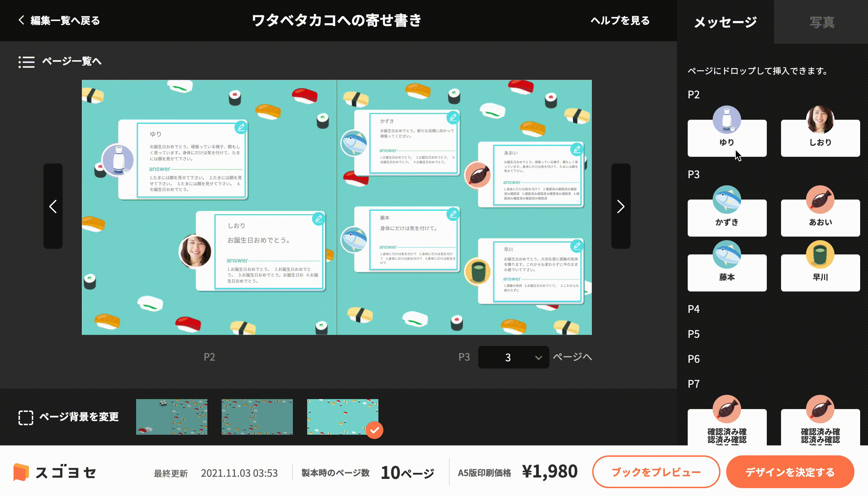Click the dashed ページ背景を変更 icon

point(26,417)
